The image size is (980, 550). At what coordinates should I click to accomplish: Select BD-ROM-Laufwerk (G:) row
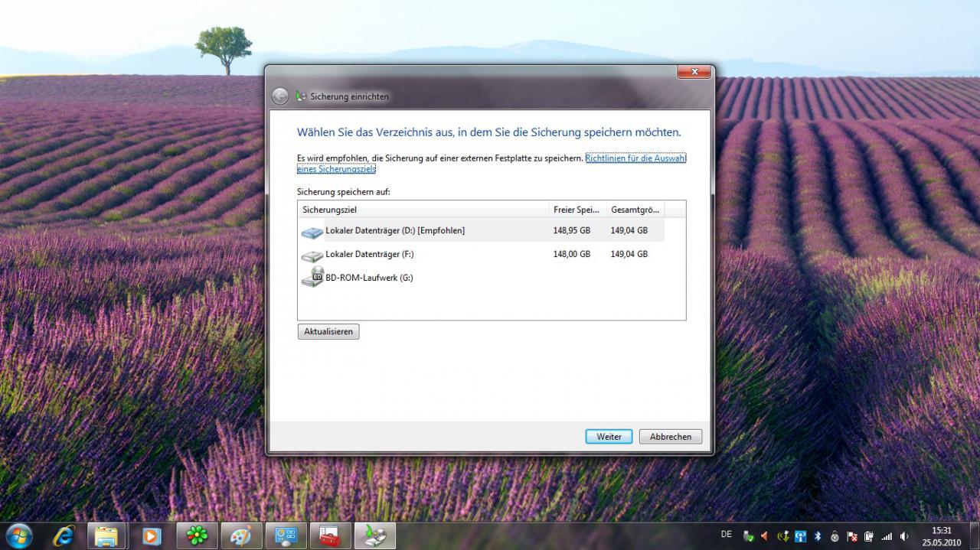[x=482, y=278]
